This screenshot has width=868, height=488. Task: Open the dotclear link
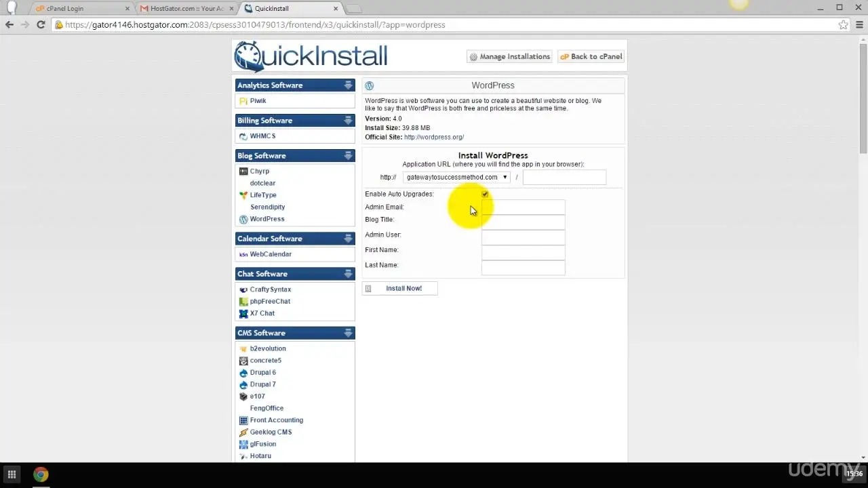click(x=262, y=183)
